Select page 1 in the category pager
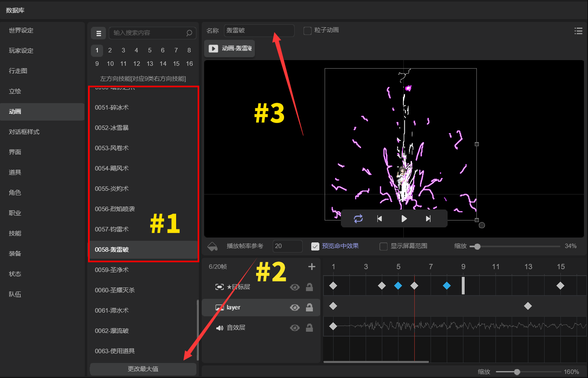 [97, 50]
